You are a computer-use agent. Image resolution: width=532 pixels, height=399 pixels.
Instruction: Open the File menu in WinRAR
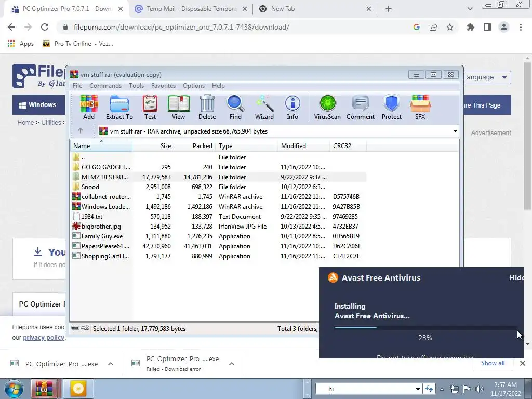[77, 86]
